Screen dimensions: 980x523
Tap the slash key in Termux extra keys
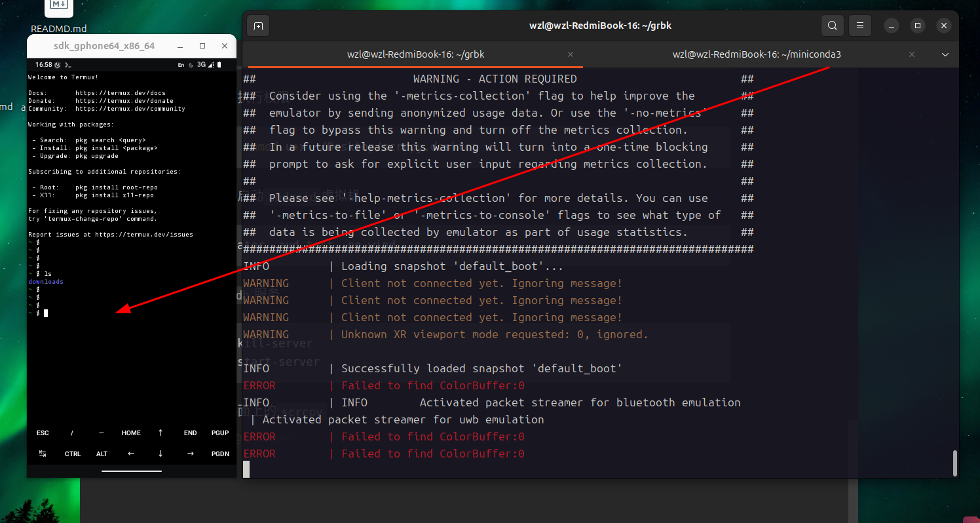(x=72, y=433)
